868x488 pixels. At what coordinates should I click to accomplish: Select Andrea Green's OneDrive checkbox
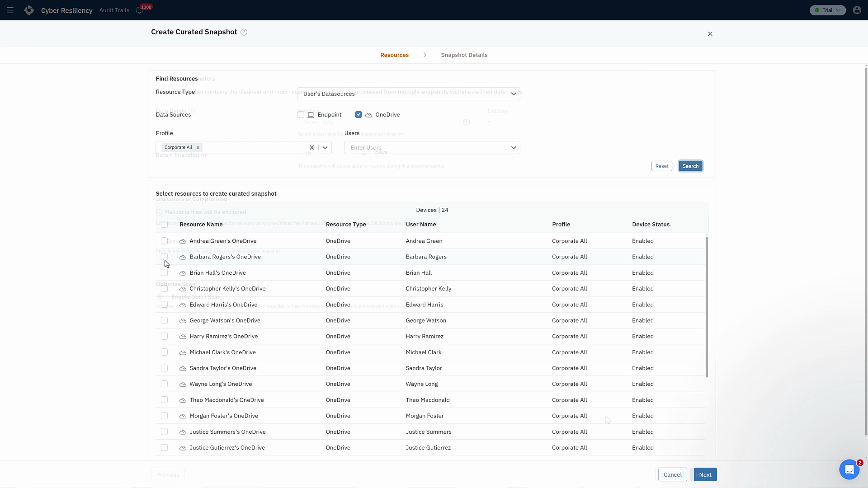(164, 241)
